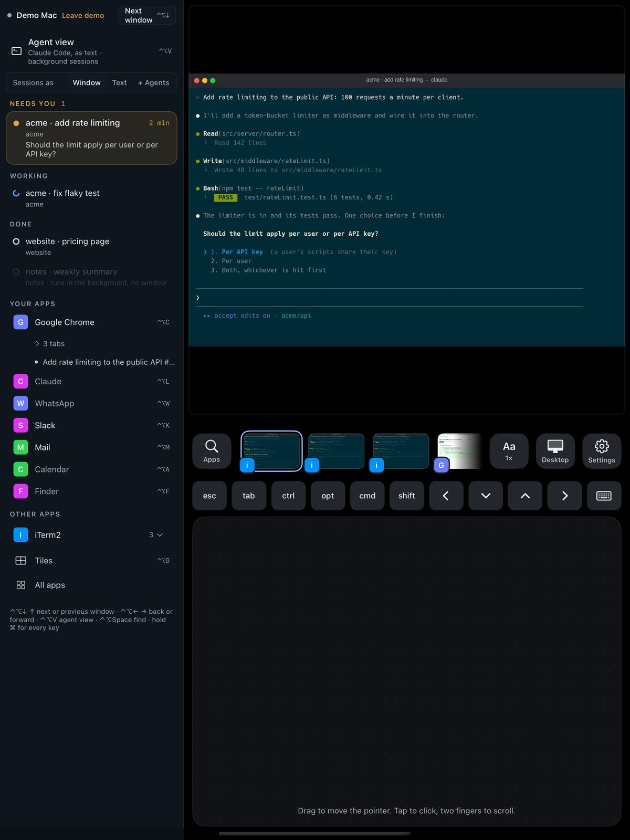Close the terminal window with red button
The image size is (630, 840).
[197, 80]
